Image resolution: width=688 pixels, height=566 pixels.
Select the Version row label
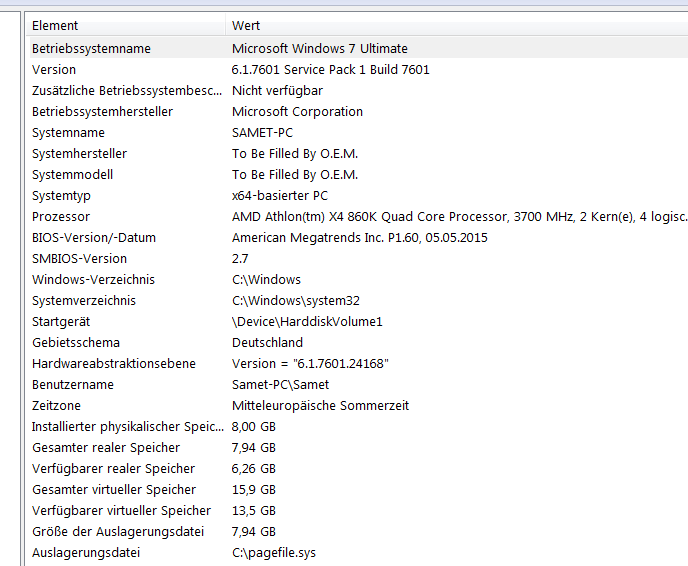54,70
